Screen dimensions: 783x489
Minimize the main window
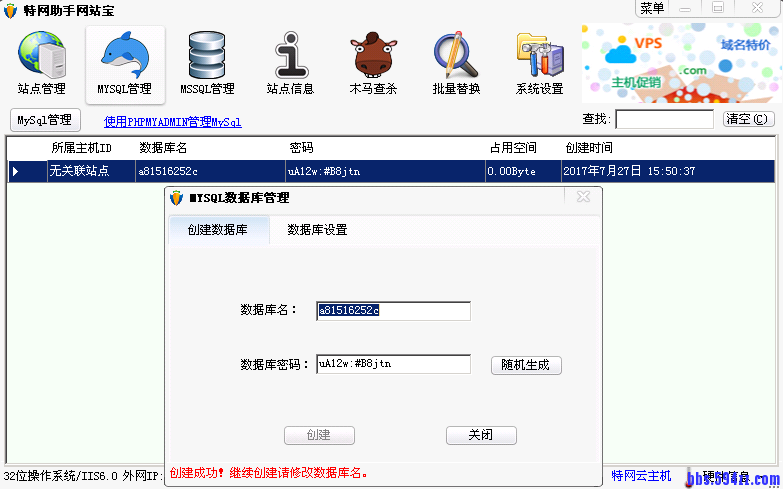685,8
